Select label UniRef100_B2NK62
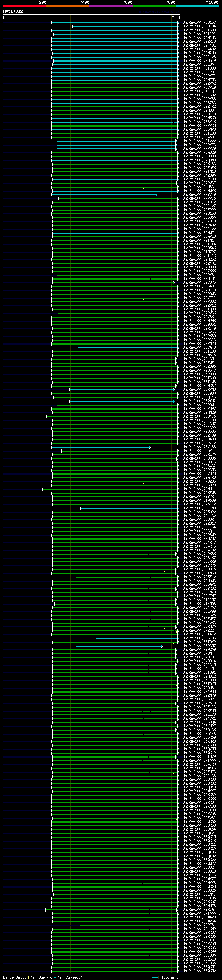This screenshot has width=222, height=980. coord(199,386)
